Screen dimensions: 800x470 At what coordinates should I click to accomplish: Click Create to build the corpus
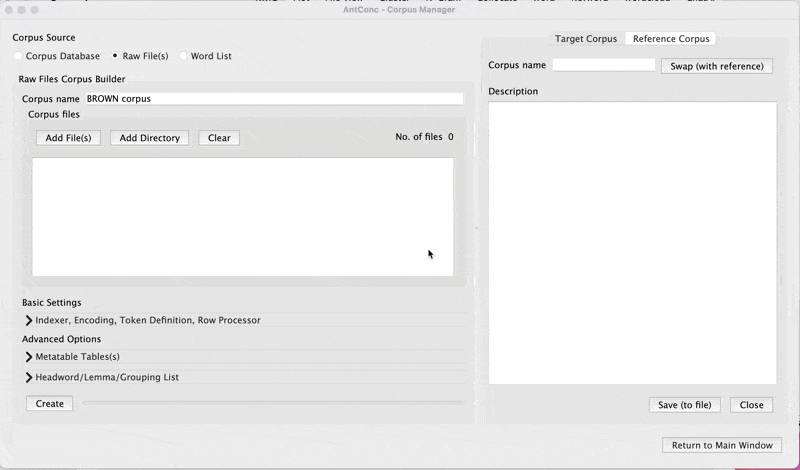point(49,404)
